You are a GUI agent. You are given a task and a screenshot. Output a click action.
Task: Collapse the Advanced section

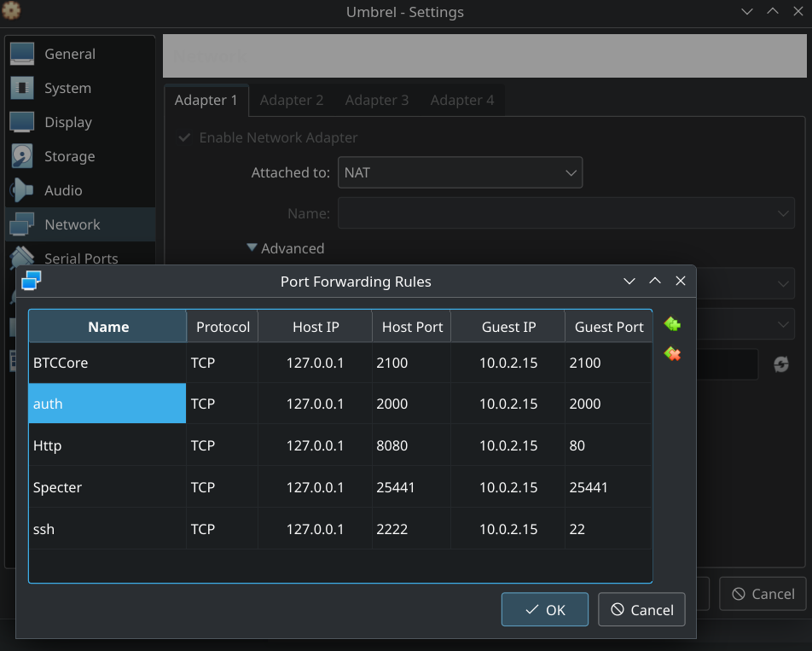(x=286, y=248)
